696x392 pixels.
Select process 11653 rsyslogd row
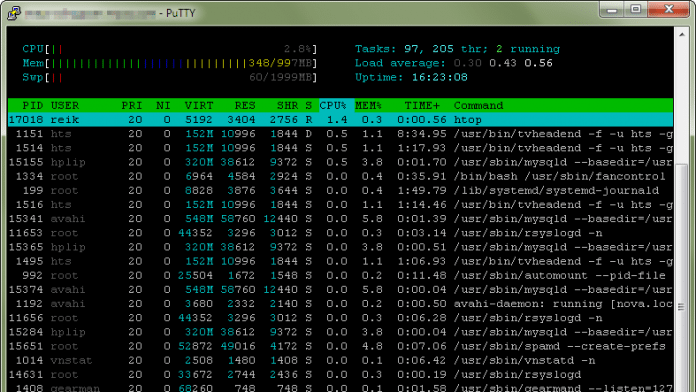click(x=340, y=233)
